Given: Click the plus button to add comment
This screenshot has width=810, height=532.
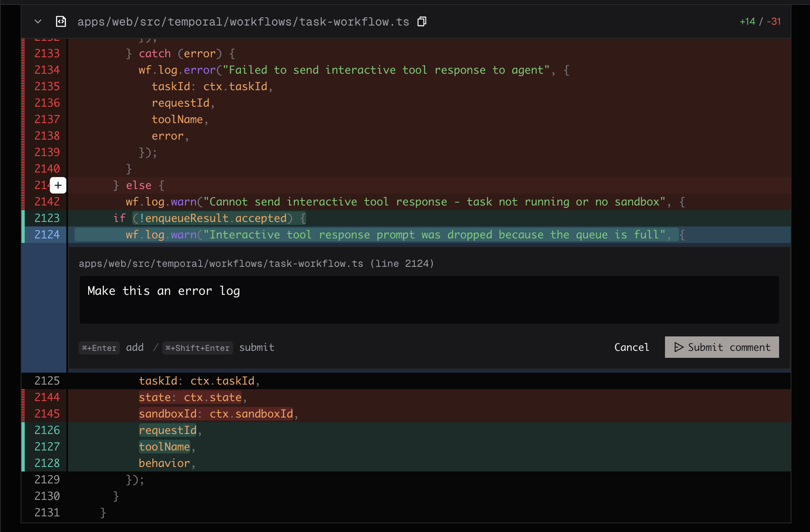Looking at the screenshot, I should (x=58, y=185).
